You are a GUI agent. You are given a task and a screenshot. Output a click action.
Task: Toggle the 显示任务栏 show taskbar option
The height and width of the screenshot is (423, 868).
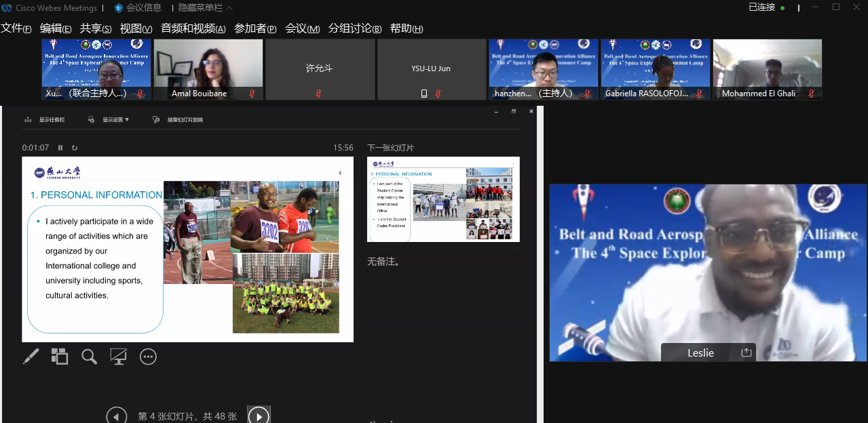point(45,120)
